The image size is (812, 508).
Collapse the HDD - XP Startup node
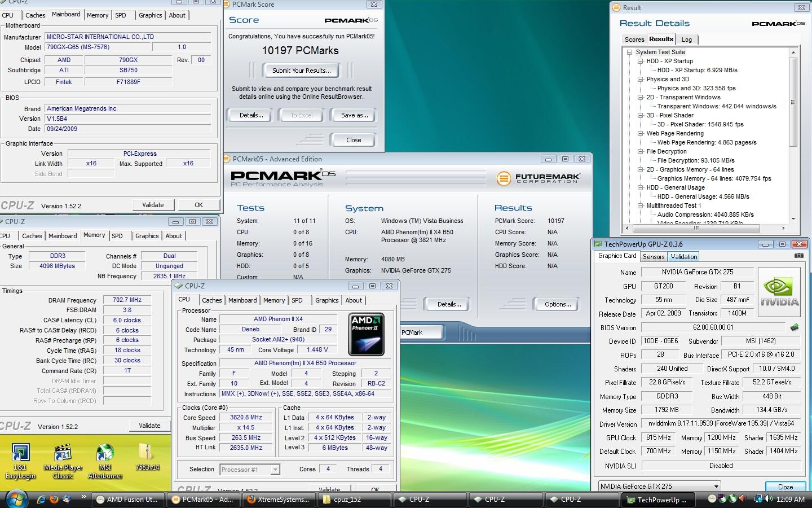(640, 61)
